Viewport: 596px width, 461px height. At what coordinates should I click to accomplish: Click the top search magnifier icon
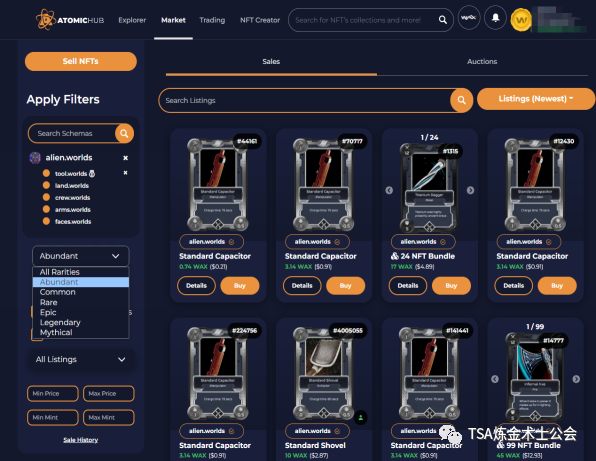tap(442, 20)
